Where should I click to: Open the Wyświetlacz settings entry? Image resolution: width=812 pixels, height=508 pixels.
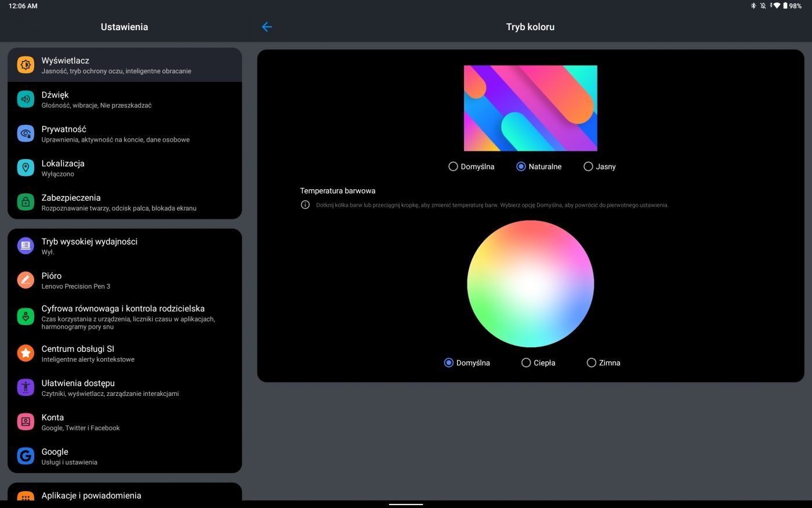click(125, 65)
